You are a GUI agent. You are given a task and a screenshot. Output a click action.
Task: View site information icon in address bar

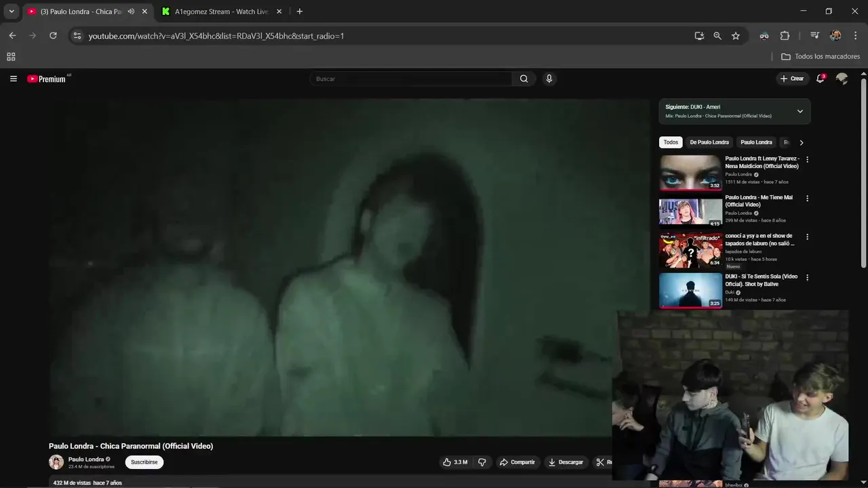(77, 36)
